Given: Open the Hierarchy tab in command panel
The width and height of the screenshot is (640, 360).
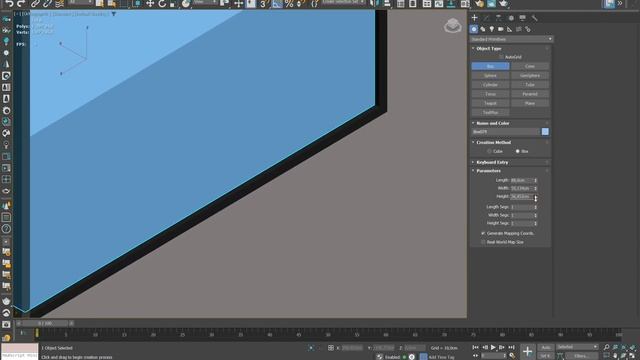Looking at the screenshot, I should coord(498,18).
